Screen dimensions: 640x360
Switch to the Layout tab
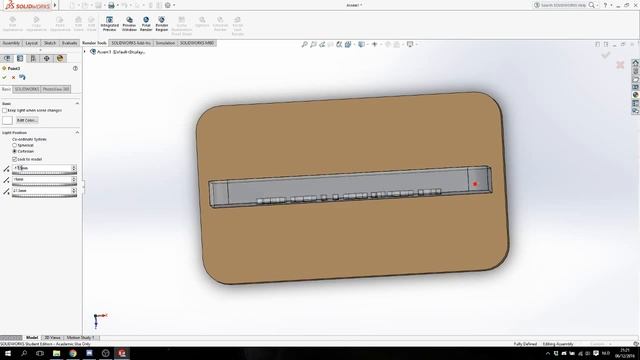(31, 43)
